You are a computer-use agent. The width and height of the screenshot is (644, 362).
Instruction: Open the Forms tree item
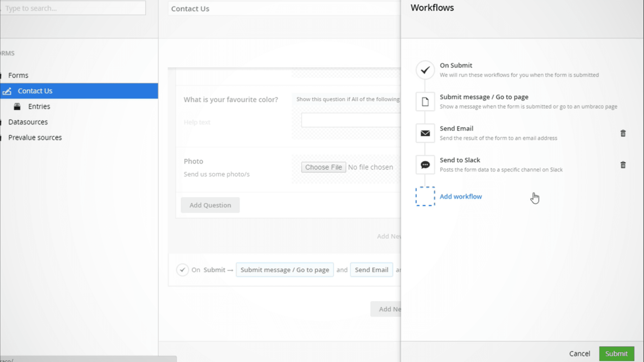pyautogui.click(x=18, y=75)
